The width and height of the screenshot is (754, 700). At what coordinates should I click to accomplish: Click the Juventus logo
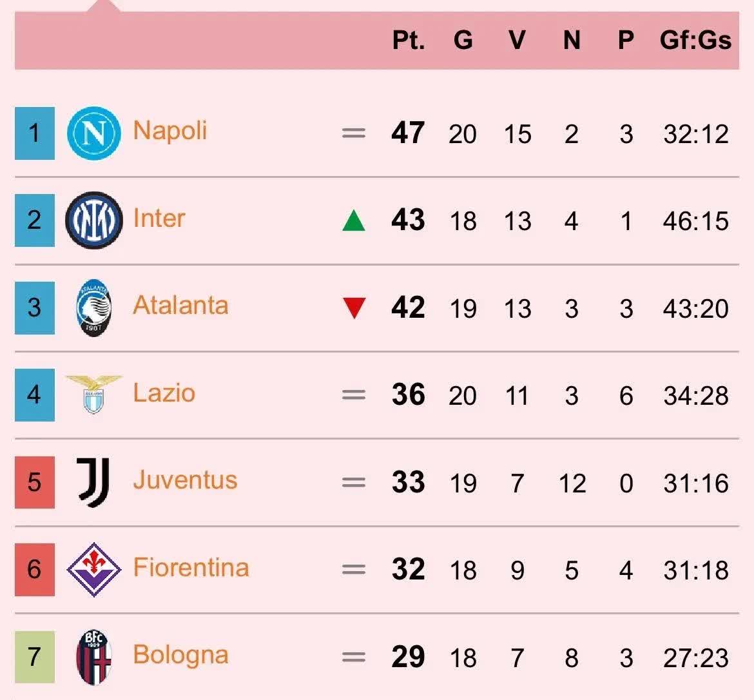94,482
